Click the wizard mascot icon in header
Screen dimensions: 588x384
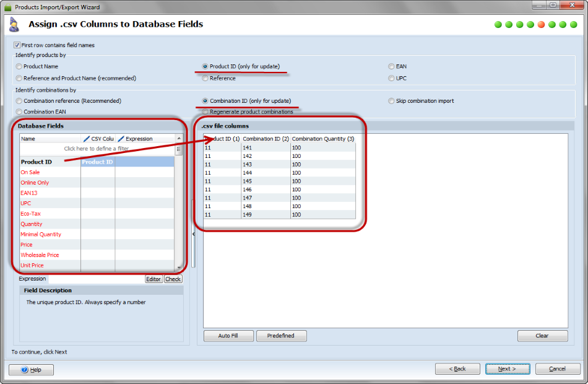pyautogui.click(x=14, y=25)
